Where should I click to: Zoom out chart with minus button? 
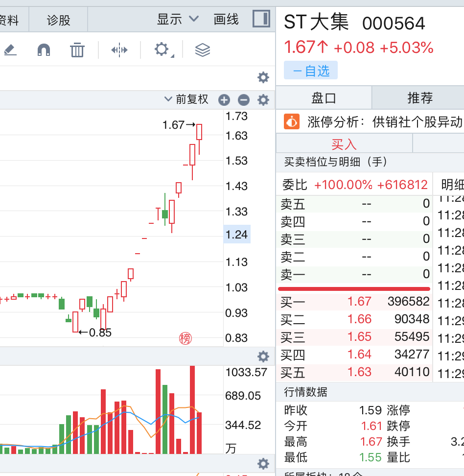pyautogui.click(x=243, y=100)
